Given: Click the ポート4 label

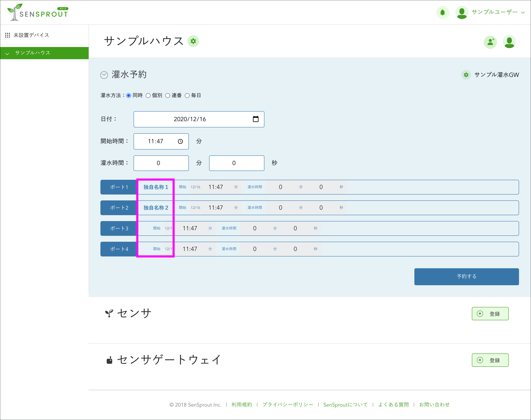Looking at the screenshot, I should 119,249.
